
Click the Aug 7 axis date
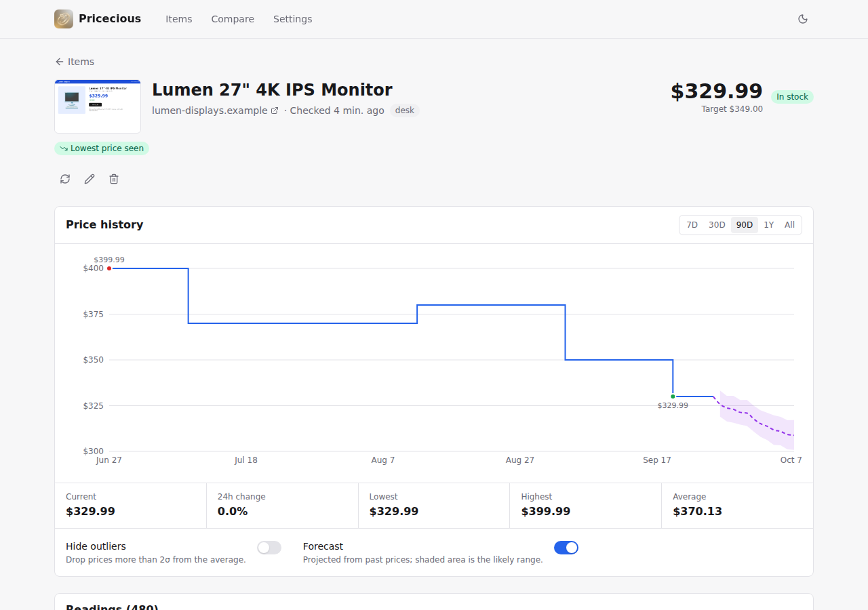pos(383,460)
